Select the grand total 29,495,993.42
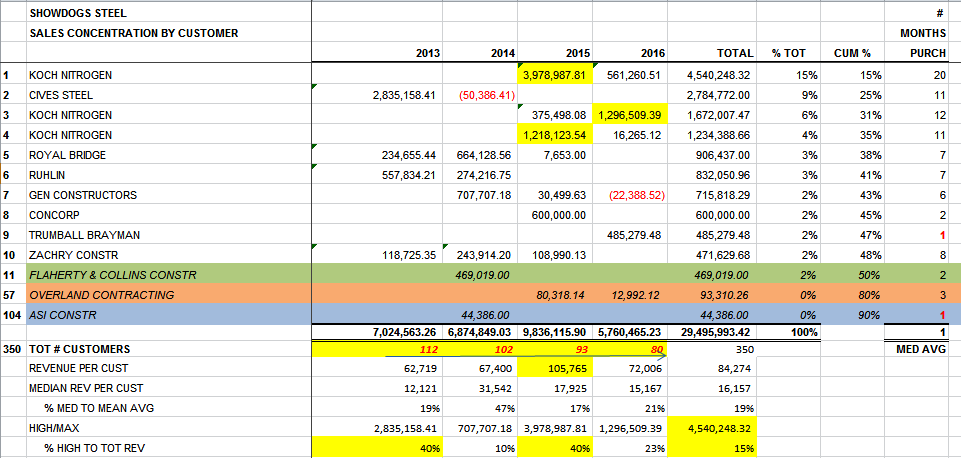The width and height of the screenshot is (961, 458). (x=712, y=332)
